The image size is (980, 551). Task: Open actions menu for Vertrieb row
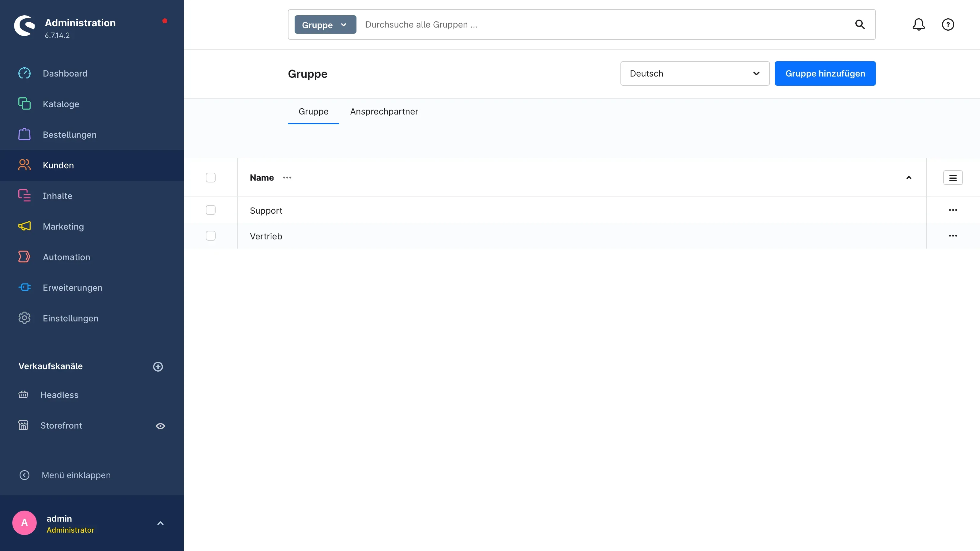[x=953, y=236]
